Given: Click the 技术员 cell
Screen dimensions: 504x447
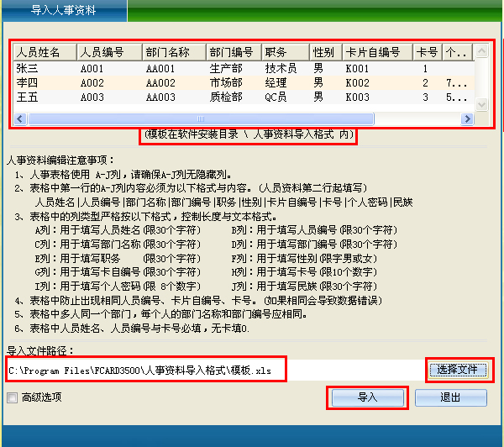Looking at the screenshot, I should (281, 69).
